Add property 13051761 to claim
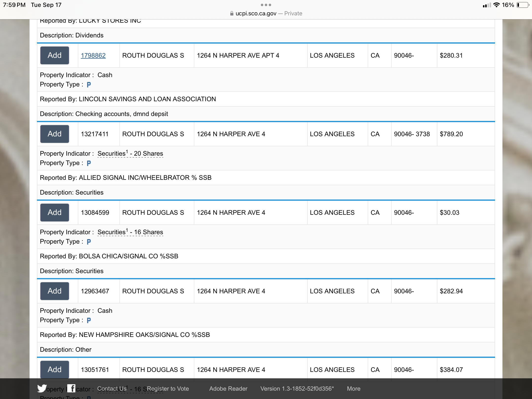This screenshot has width=532, height=399. coord(55,369)
